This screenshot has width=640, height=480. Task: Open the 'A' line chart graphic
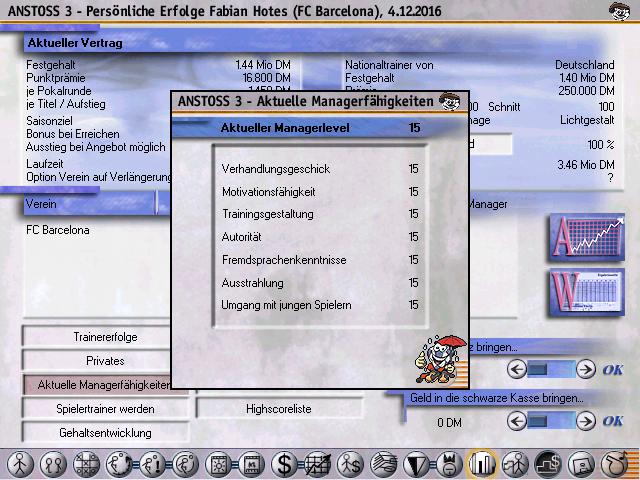coord(586,238)
